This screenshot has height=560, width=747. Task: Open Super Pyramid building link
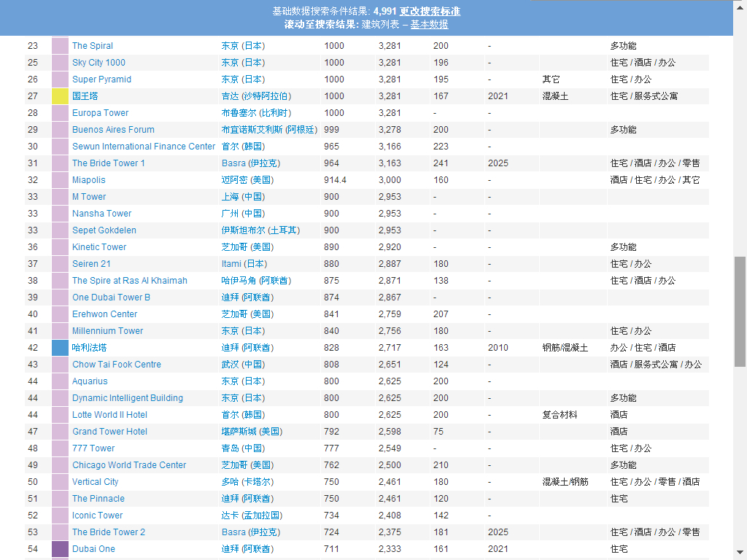tap(101, 79)
